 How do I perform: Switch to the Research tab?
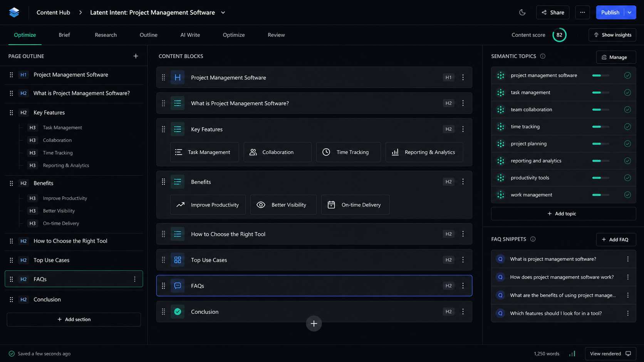(106, 35)
